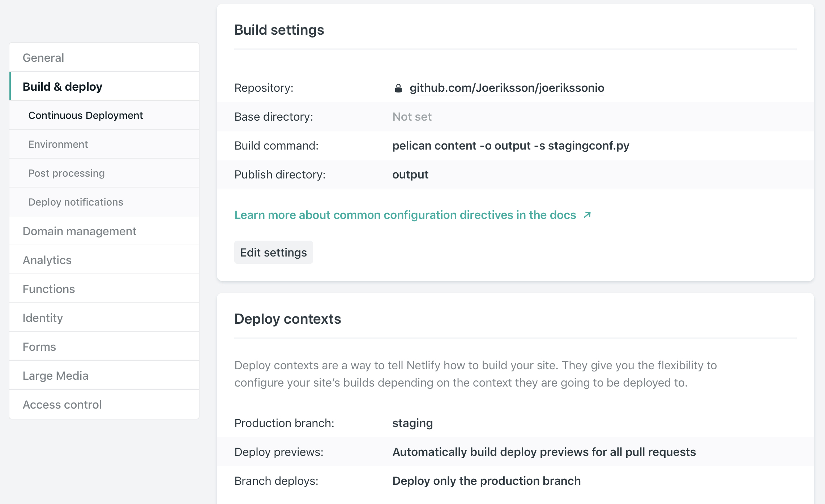Open the Analytics section
Image resolution: width=825 pixels, height=504 pixels.
47,260
